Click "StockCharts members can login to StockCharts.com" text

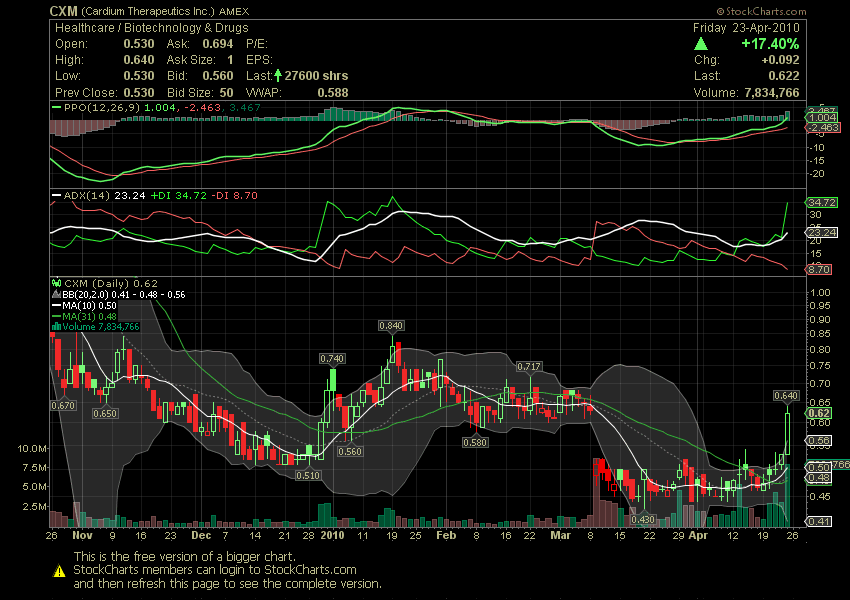pyautogui.click(x=215, y=570)
